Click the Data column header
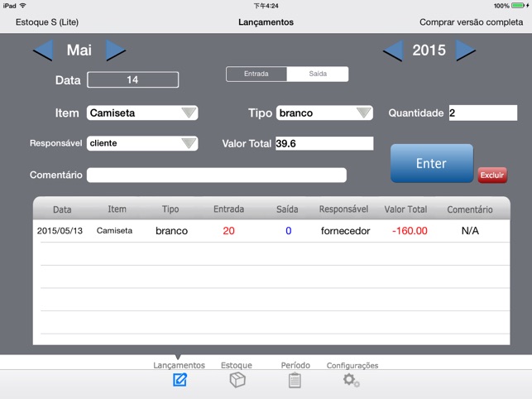 pos(62,209)
